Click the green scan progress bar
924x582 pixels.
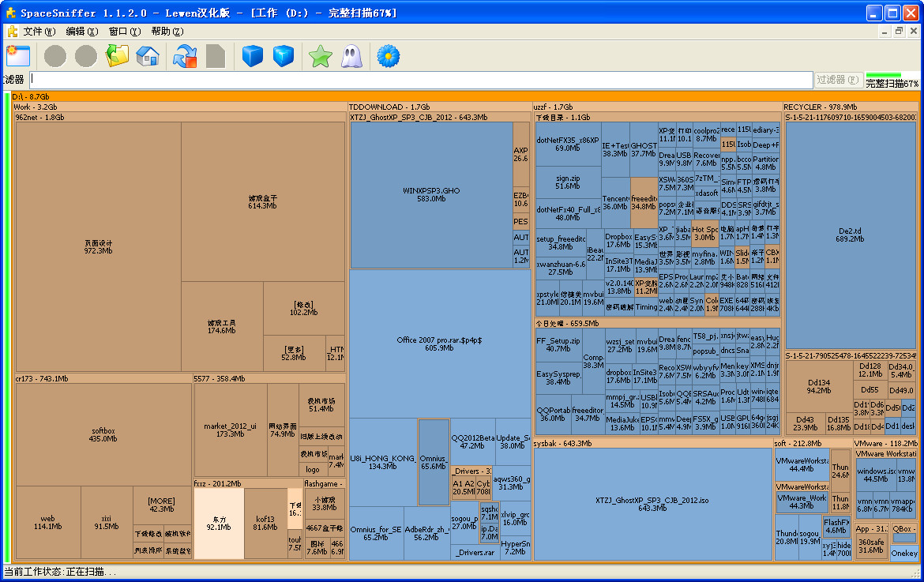(x=884, y=75)
